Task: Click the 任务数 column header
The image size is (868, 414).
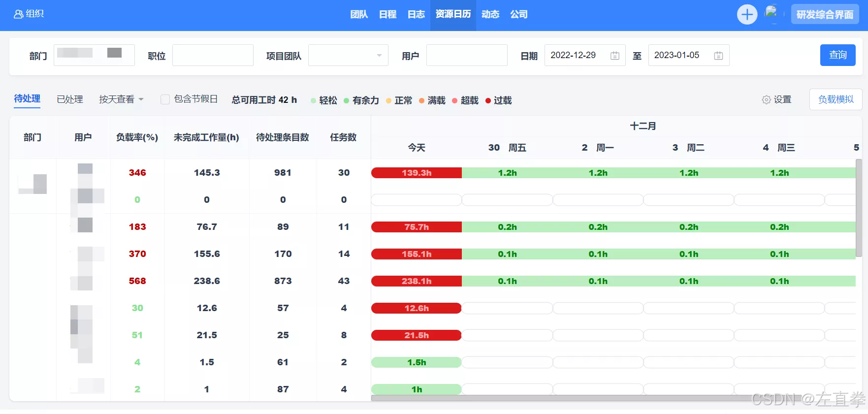Action: click(343, 137)
